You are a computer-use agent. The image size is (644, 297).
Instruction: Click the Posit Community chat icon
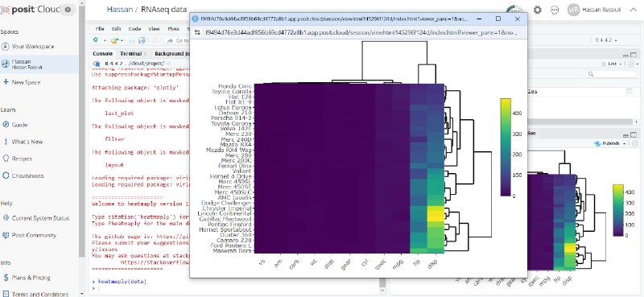(6, 235)
